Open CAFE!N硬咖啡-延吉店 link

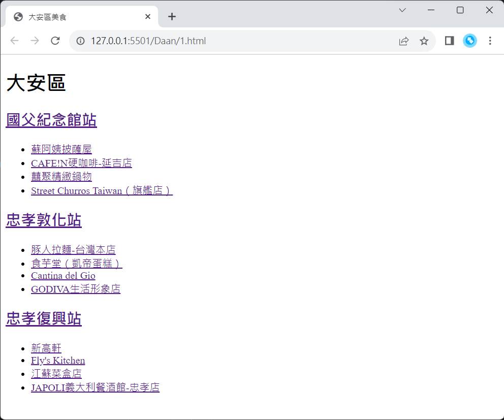click(81, 163)
